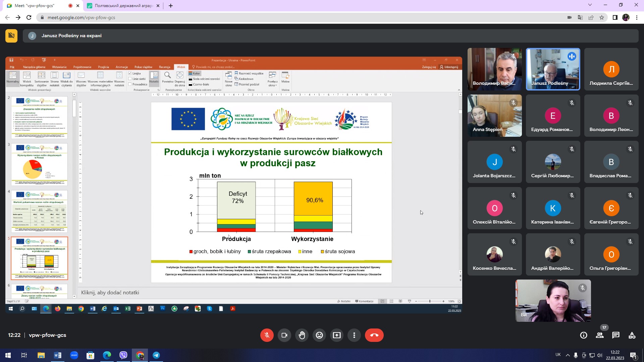Screen dimensions: 644x362
Task: Open Viber from the taskbar
Action: click(123, 355)
